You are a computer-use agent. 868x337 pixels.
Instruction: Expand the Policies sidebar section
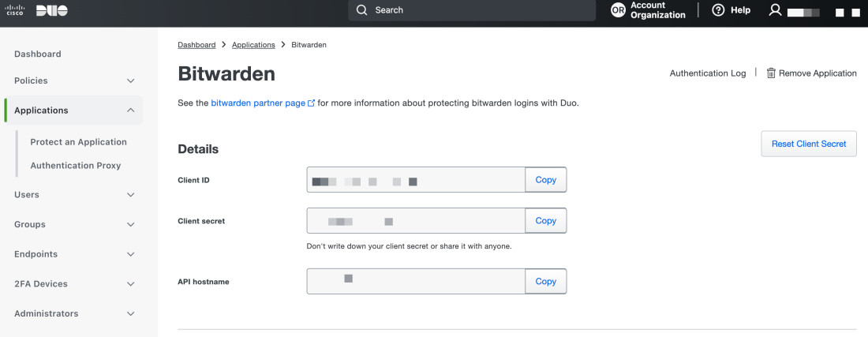pos(131,81)
